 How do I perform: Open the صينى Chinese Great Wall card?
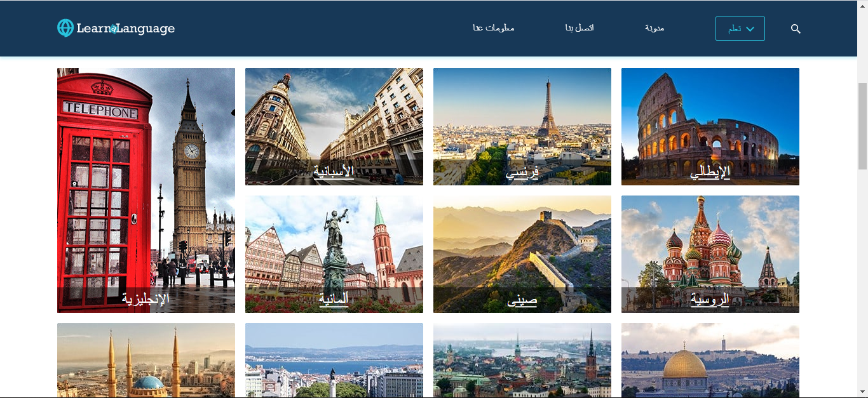[x=522, y=254]
